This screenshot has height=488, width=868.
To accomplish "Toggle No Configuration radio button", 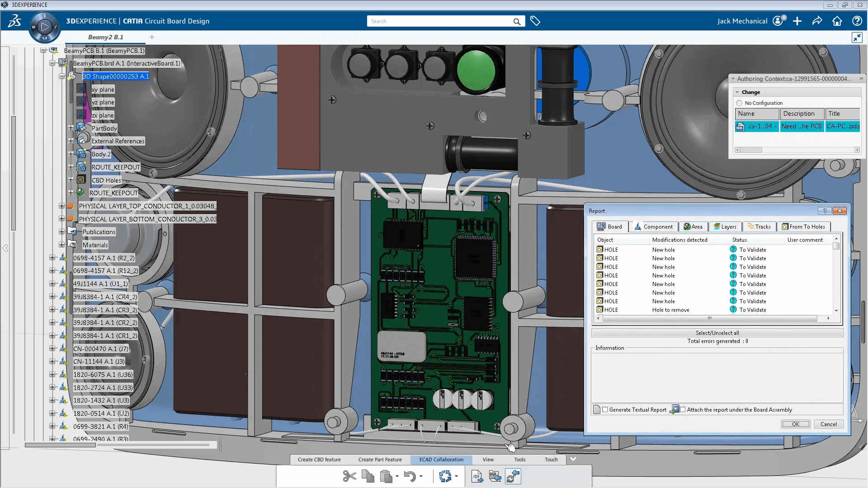I will [739, 103].
